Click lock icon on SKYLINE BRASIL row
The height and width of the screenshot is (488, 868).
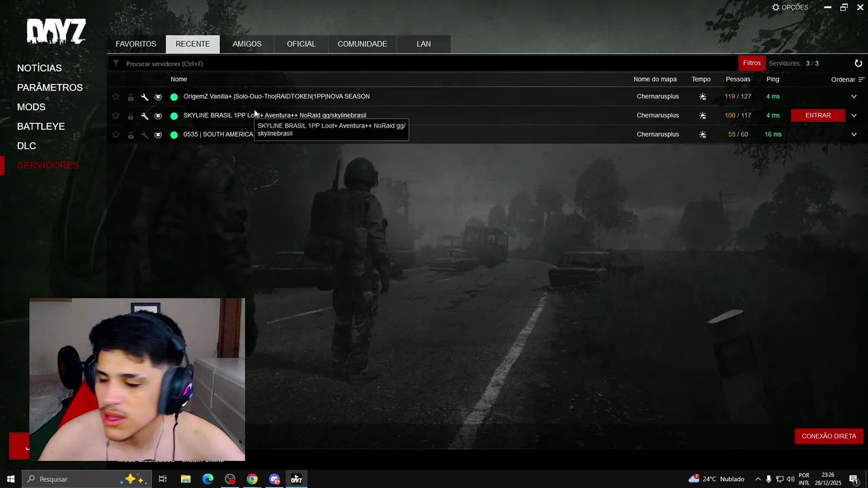tap(130, 116)
